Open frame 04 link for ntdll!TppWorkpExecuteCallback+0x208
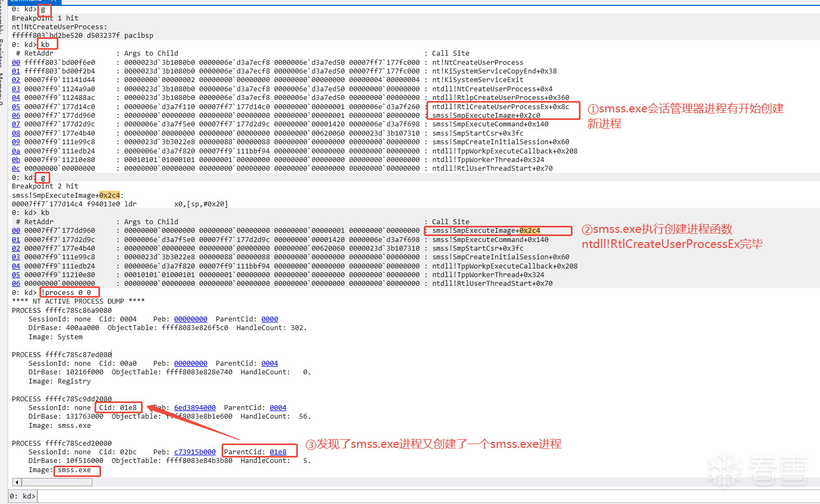The width and height of the screenshot is (820, 504). click(x=16, y=266)
